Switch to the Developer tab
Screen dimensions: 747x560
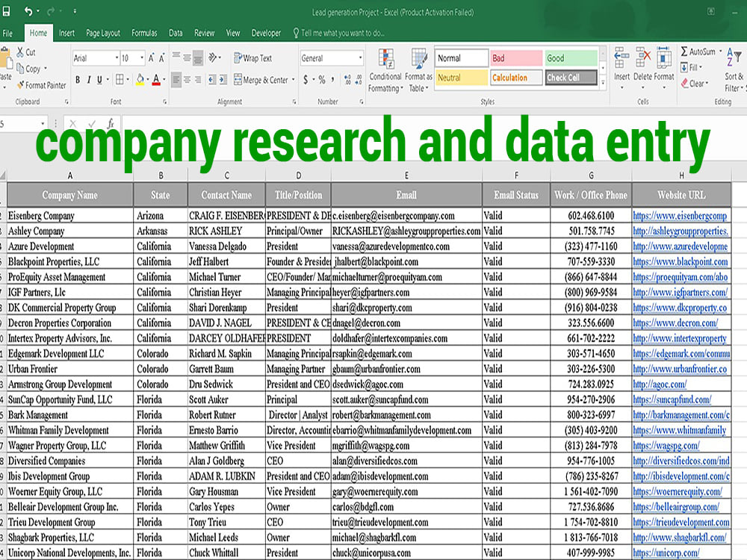[267, 33]
